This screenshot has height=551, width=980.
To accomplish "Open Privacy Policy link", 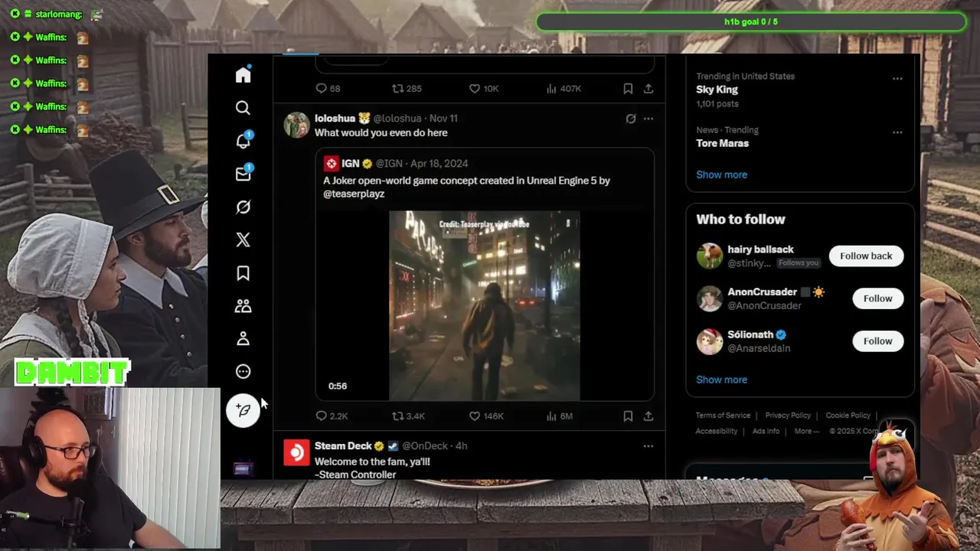I will [788, 416].
